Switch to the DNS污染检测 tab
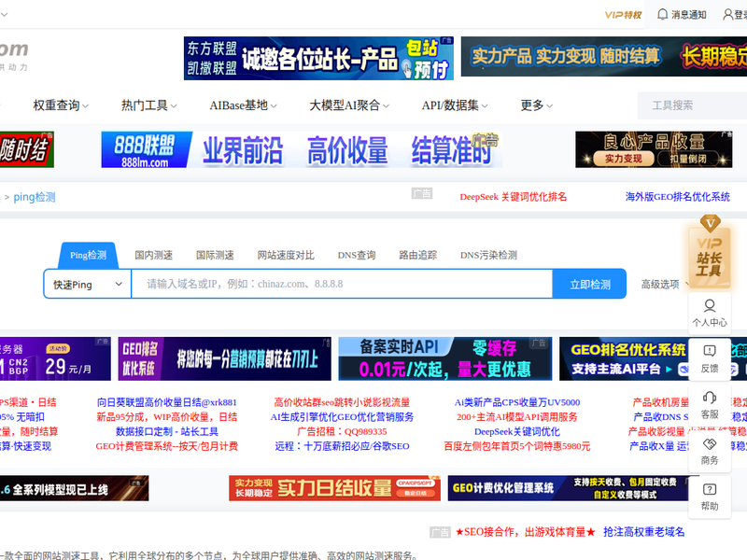 click(x=488, y=255)
